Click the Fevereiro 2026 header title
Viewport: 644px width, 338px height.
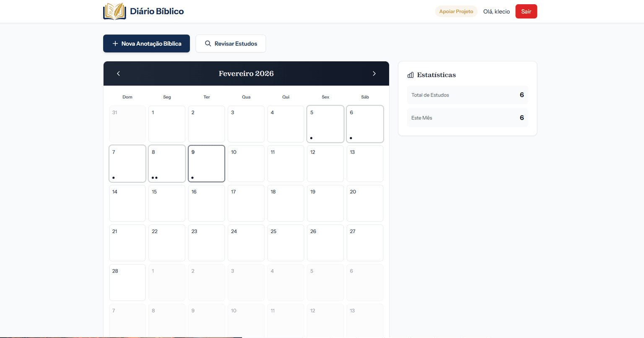(246, 73)
